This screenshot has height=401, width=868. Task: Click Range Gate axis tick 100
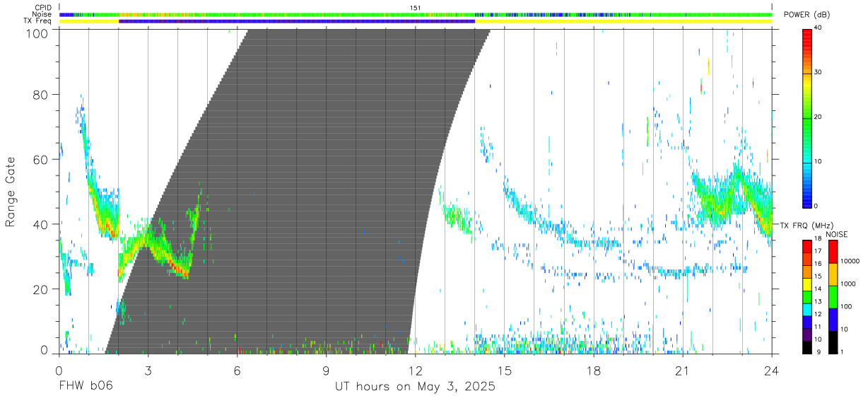[x=37, y=33]
